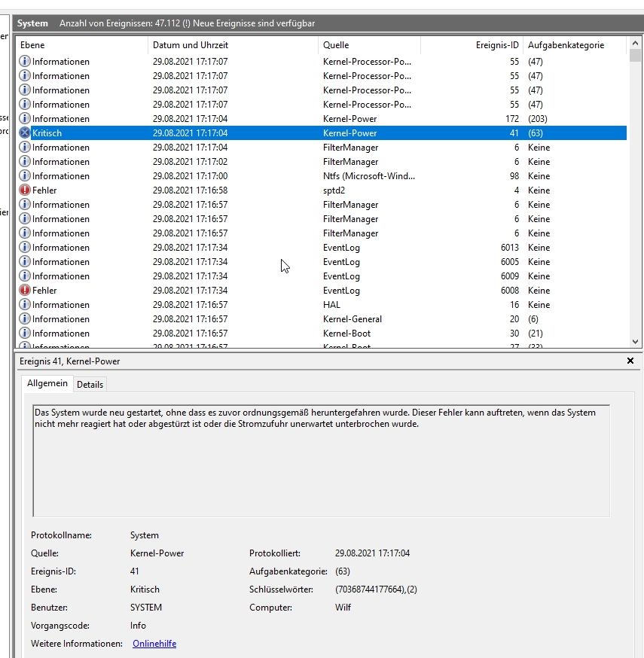Select the FilterManager row at 17:17:04
The width and height of the screenshot is (644, 658).
[x=322, y=148]
